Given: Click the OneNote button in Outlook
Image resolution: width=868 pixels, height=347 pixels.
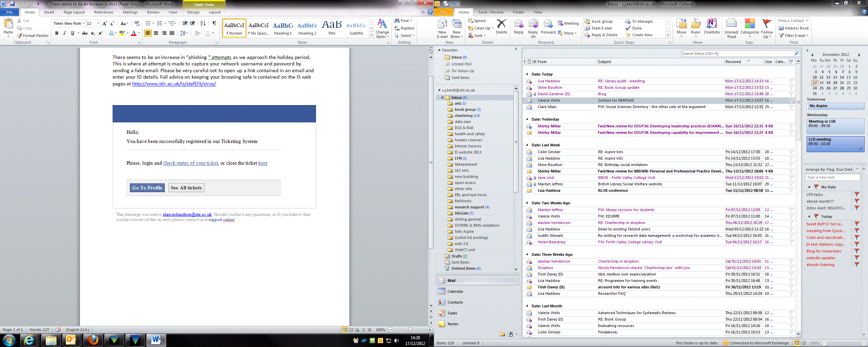Looking at the screenshot, I should tap(712, 26).
